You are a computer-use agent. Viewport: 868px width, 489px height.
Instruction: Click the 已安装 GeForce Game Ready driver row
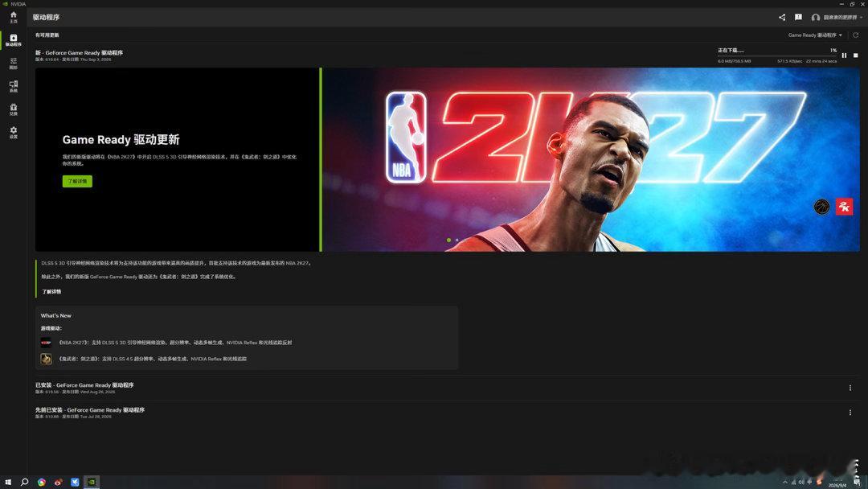pos(448,388)
